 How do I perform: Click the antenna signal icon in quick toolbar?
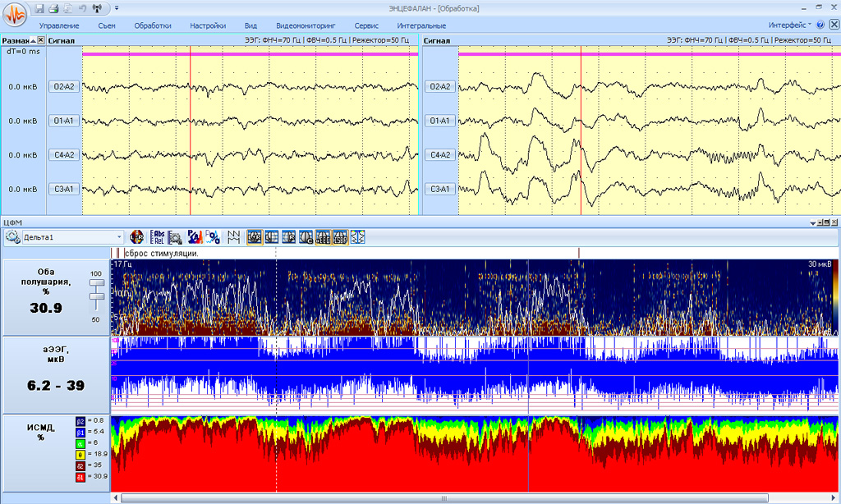[x=97, y=8]
